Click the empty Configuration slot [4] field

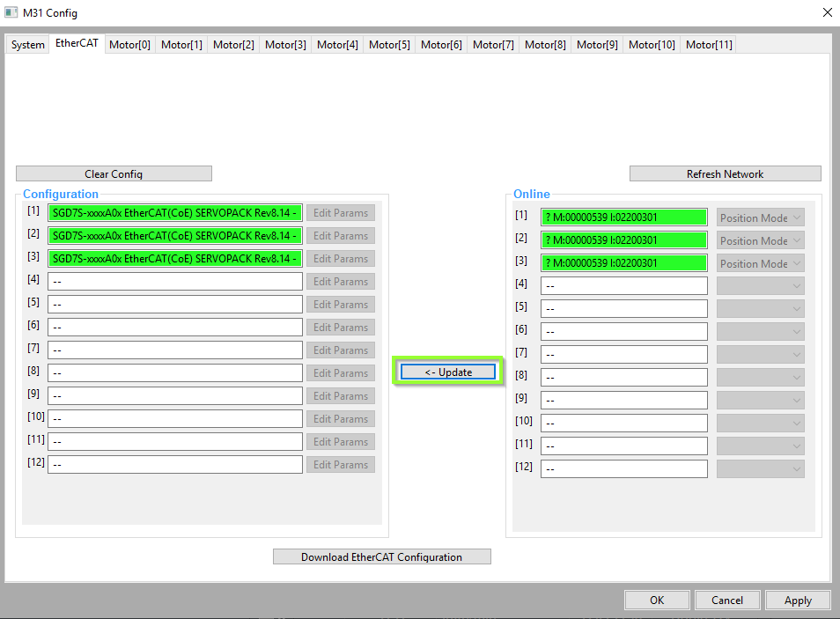[x=175, y=282]
